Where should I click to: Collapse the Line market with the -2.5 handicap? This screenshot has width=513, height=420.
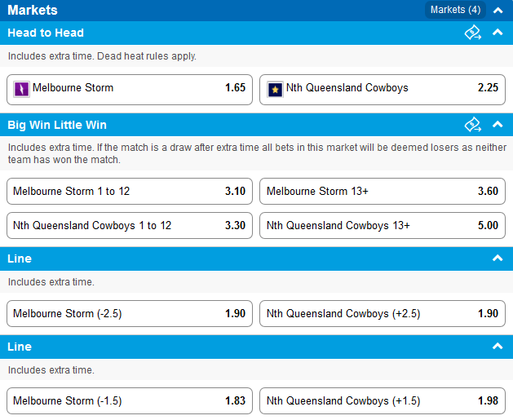pyautogui.click(x=498, y=259)
